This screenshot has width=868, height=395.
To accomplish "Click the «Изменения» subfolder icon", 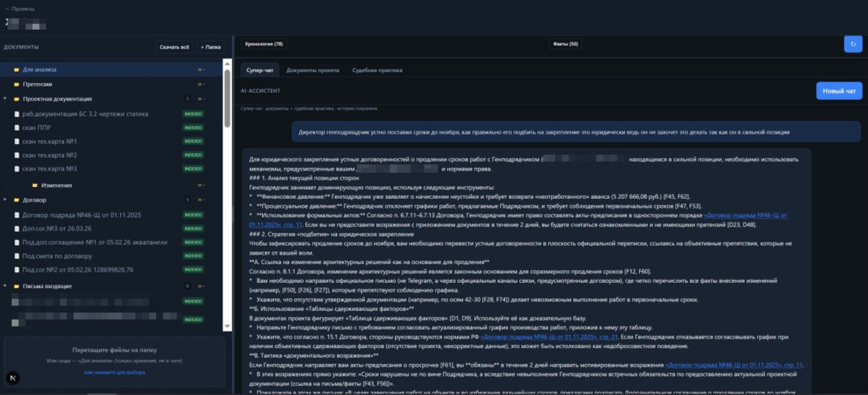I will pyautogui.click(x=34, y=185).
